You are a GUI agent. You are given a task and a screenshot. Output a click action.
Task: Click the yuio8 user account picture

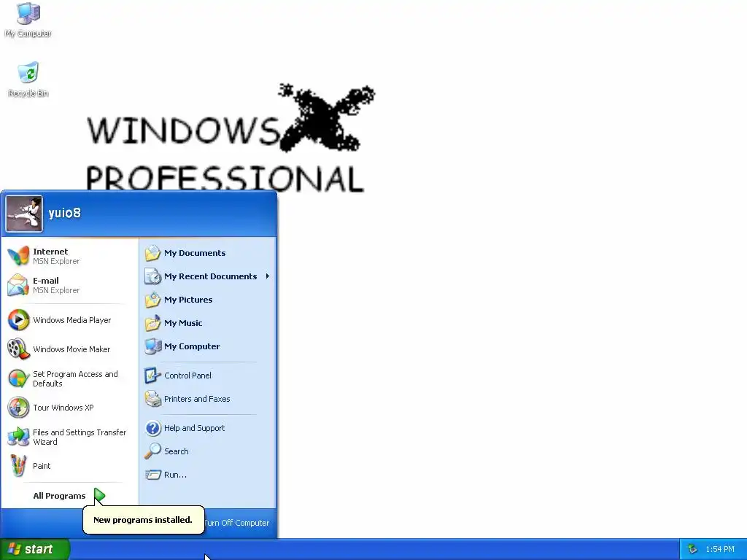pyautogui.click(x=24, y=214)
